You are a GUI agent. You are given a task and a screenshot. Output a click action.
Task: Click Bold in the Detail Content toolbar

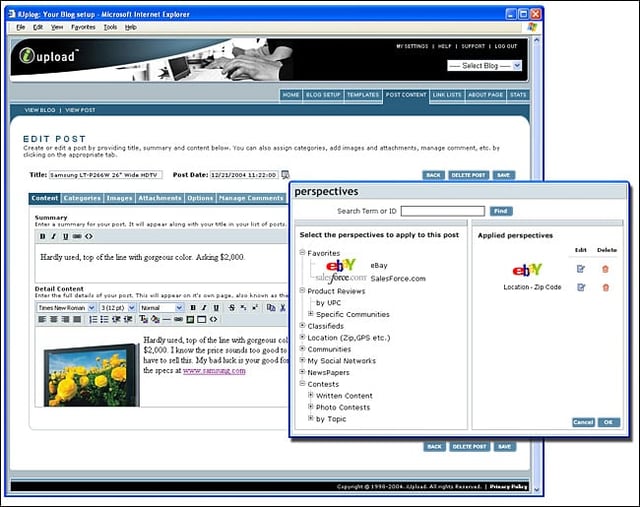click(193, 308)
